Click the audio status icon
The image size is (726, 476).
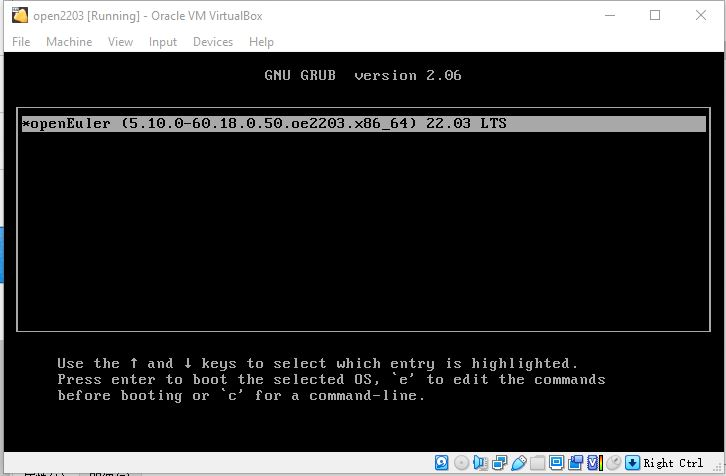pos(480,463)
